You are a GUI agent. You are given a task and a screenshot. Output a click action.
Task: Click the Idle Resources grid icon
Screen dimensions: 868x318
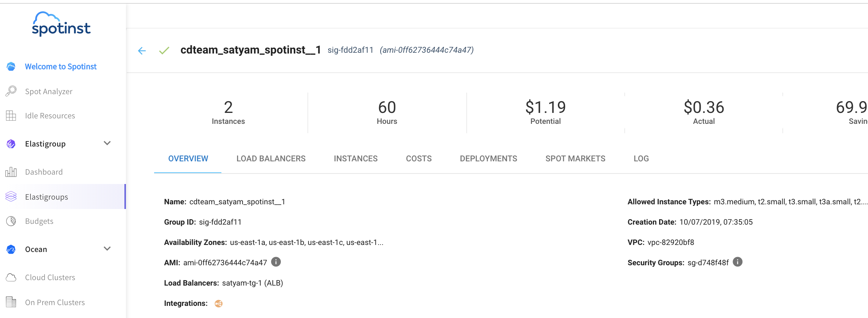[x=11, y=116]
